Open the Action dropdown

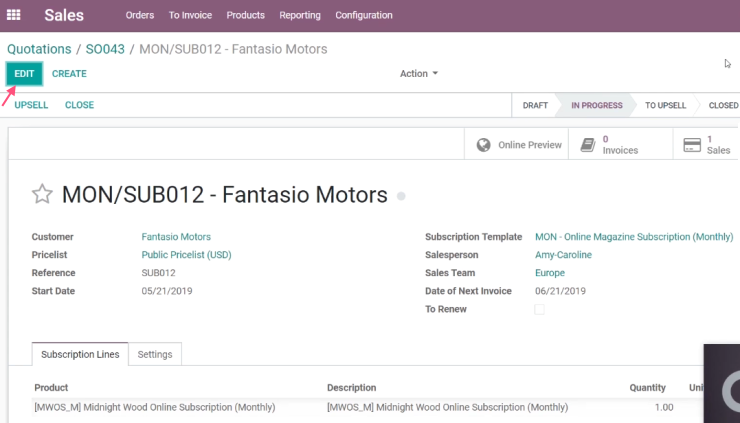419,74
